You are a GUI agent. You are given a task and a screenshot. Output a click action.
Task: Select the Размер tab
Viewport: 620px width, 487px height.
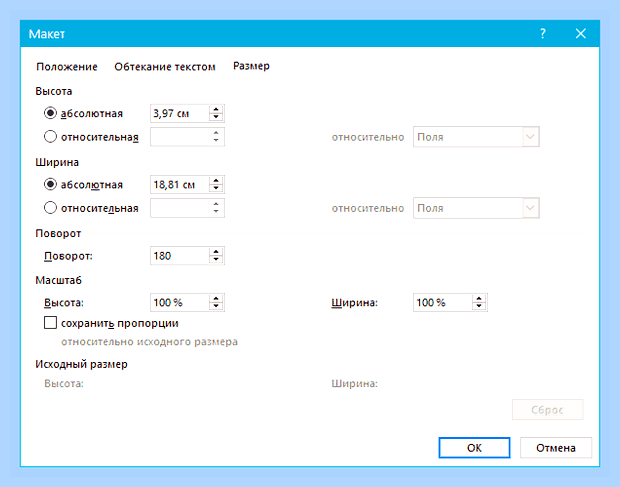point(251,66)
